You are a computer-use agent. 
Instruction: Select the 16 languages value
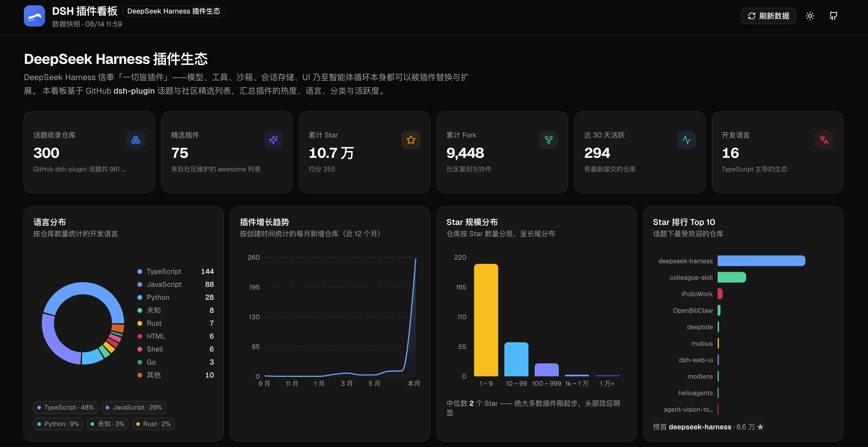coord(730,153)
